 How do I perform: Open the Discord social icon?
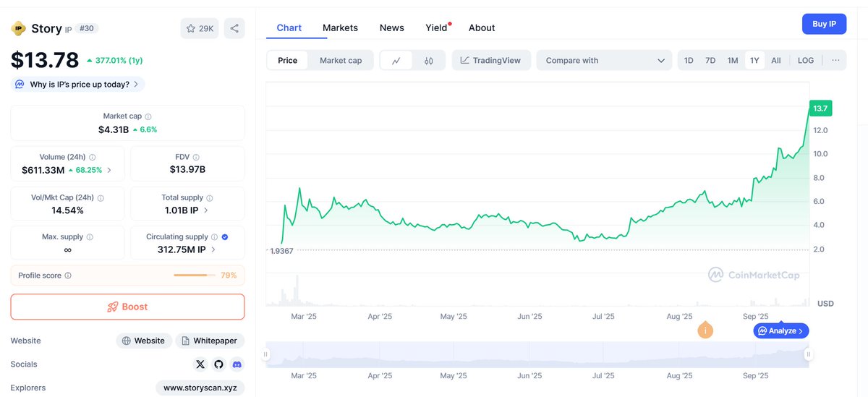pos(237,364)
